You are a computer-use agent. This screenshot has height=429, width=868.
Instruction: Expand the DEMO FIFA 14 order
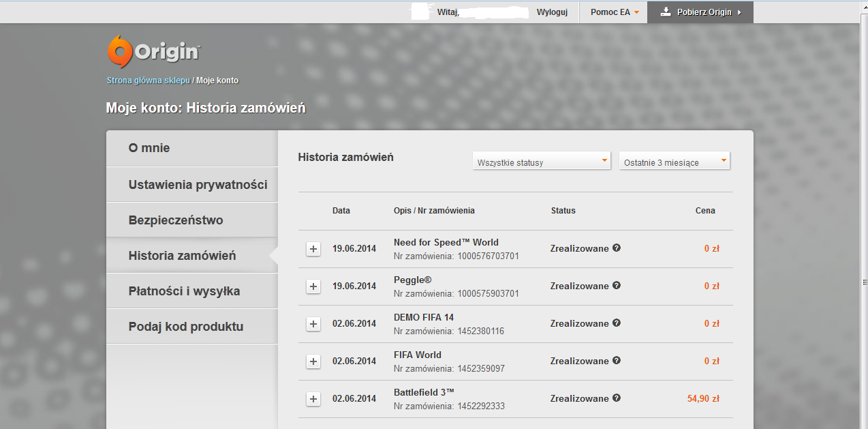coord(313,324)
